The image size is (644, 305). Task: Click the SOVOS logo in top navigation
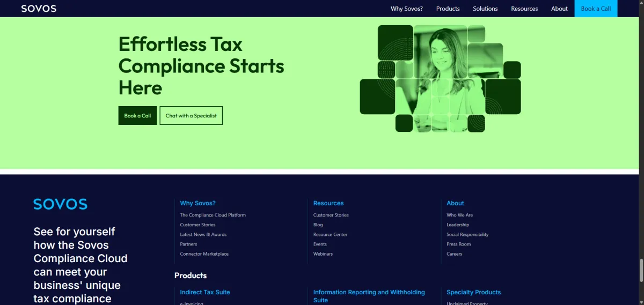[x=39, y=9]
